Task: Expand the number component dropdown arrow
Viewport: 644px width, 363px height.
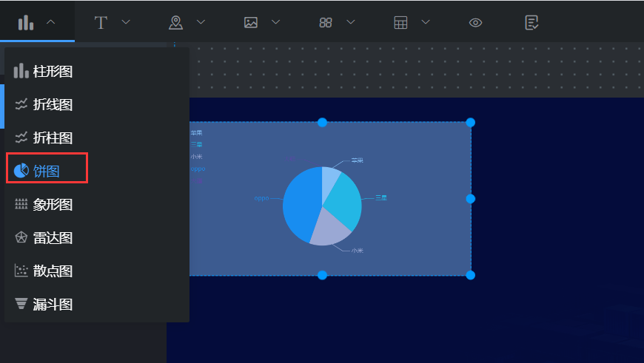Action: (351, 22)
